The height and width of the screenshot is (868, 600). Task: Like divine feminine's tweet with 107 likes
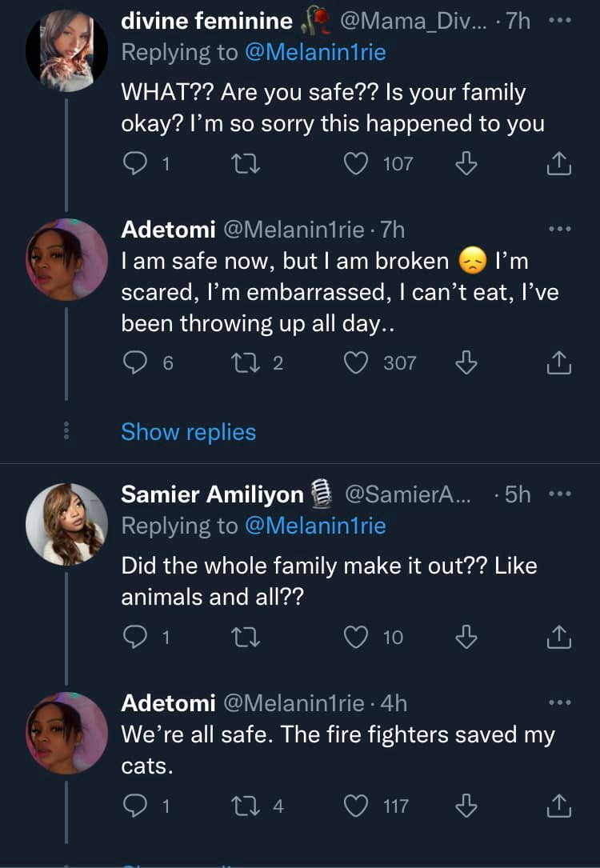point(354,164)
